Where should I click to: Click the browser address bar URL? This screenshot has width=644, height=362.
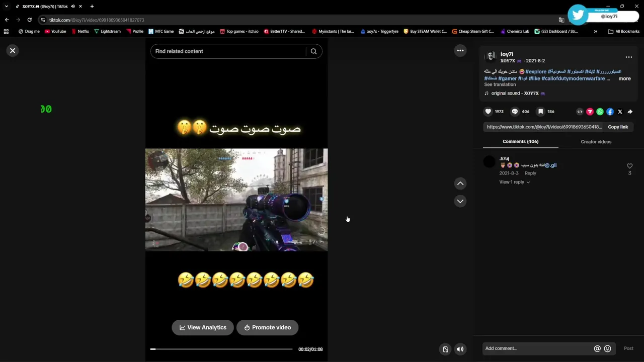click(x=97, y=20)
